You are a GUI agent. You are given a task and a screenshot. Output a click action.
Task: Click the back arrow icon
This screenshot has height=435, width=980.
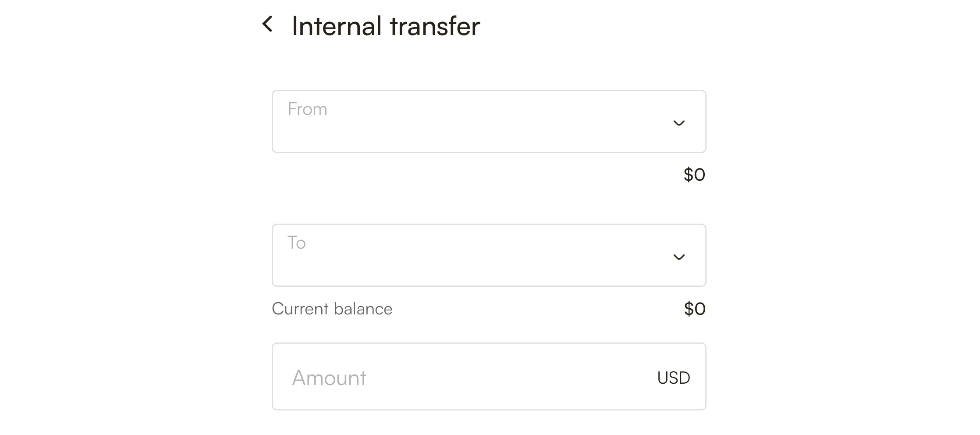[x=267, y=24]
